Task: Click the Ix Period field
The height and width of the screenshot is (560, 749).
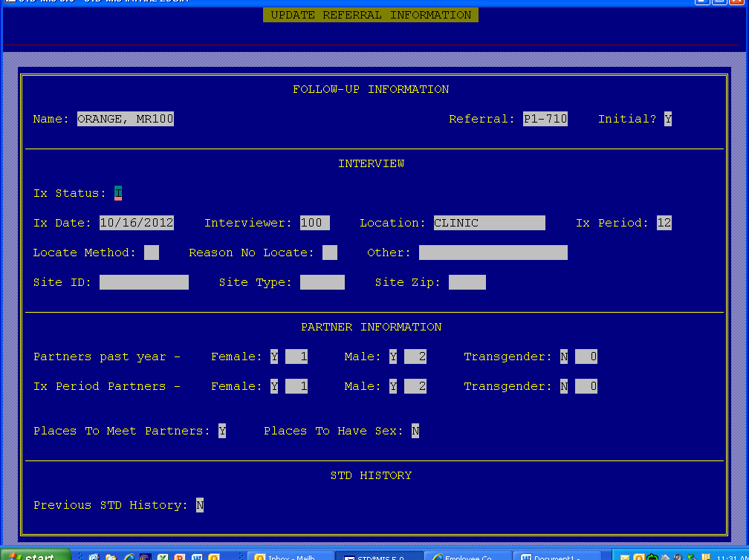Action: 664,223
